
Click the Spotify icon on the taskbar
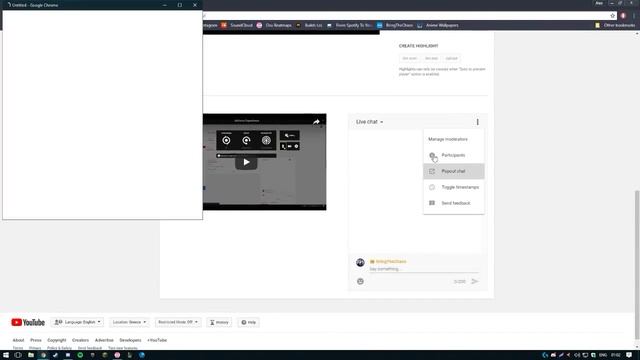click(80, 355)
